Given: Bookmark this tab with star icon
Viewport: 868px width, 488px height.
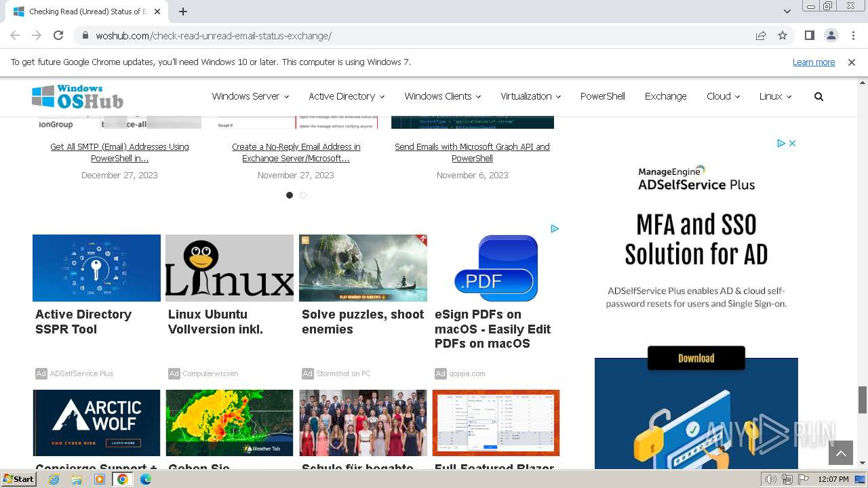Looking at the screenshot, I should (x=783, y=35).
